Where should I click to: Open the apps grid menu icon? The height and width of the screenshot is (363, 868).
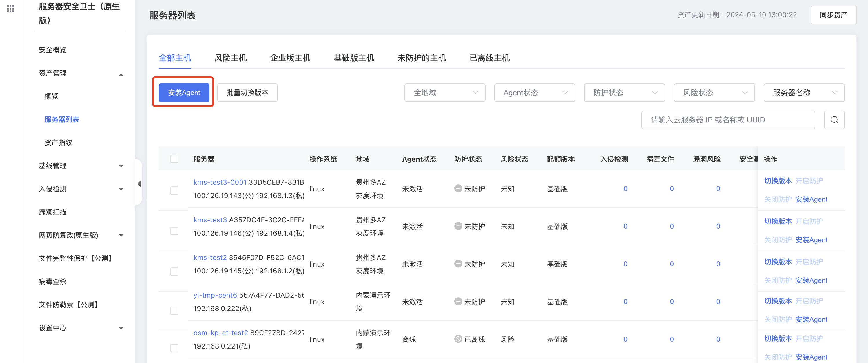point(10,9)
